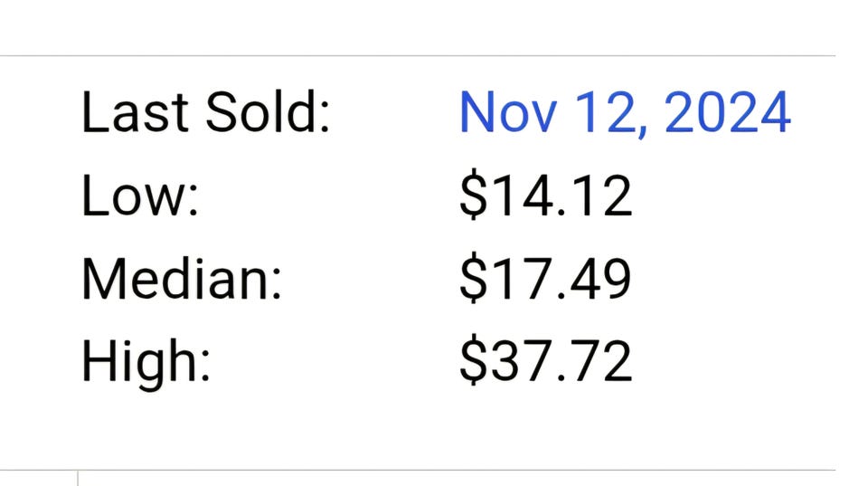Select the $37.72 high price value

[x=544, y=362]
